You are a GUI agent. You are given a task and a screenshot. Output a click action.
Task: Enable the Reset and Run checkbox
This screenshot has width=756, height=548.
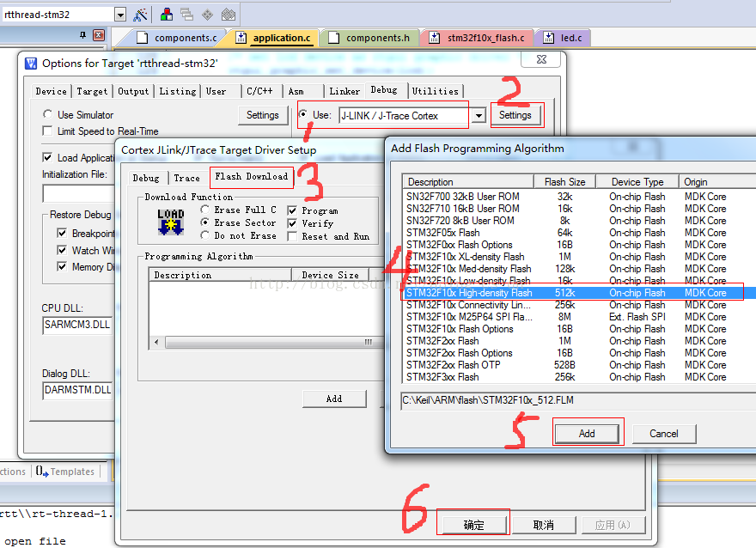tap(291, 236)
